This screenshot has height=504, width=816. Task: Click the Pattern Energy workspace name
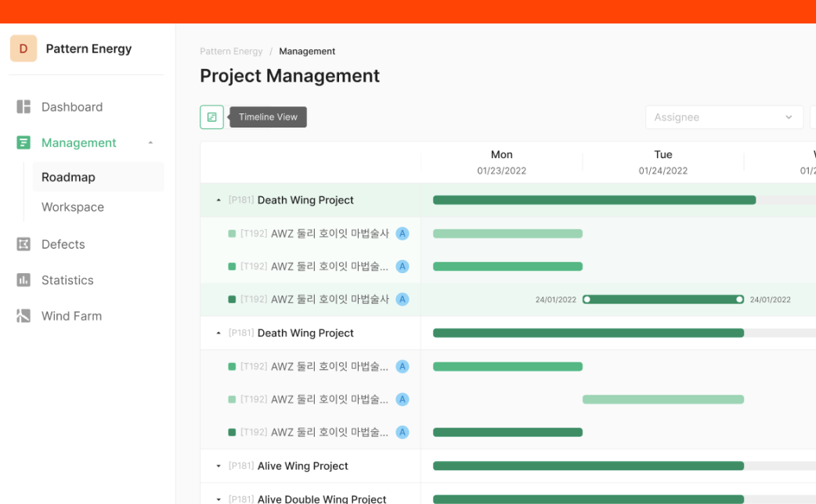[x=88, y=49]
